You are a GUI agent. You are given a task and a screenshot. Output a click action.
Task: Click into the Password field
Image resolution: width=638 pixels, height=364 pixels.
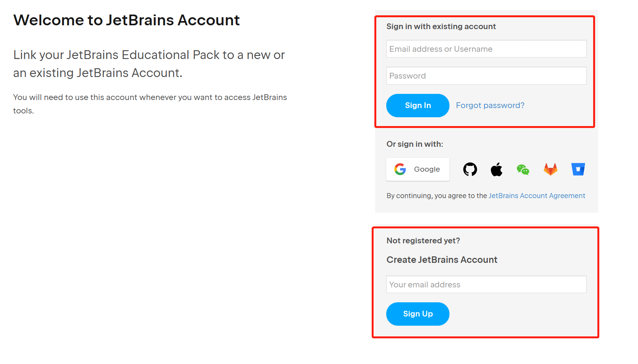tap(486, 76)
